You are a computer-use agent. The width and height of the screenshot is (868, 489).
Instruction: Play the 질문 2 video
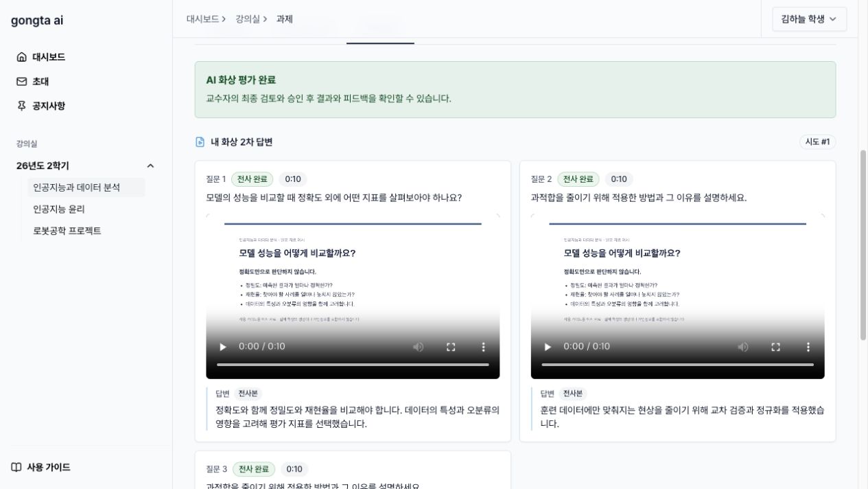[x=547, y=347]
